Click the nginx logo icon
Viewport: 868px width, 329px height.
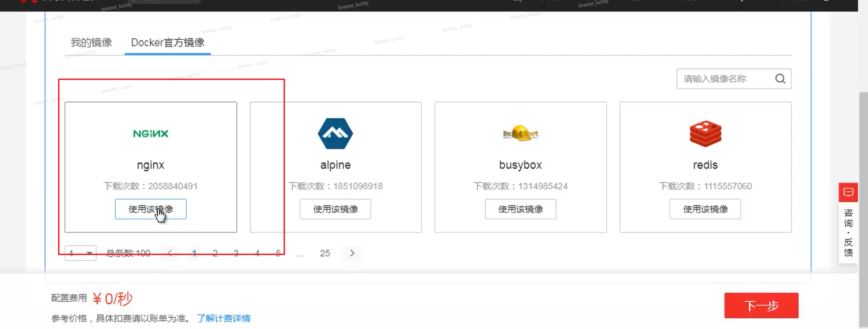(150, 133)
